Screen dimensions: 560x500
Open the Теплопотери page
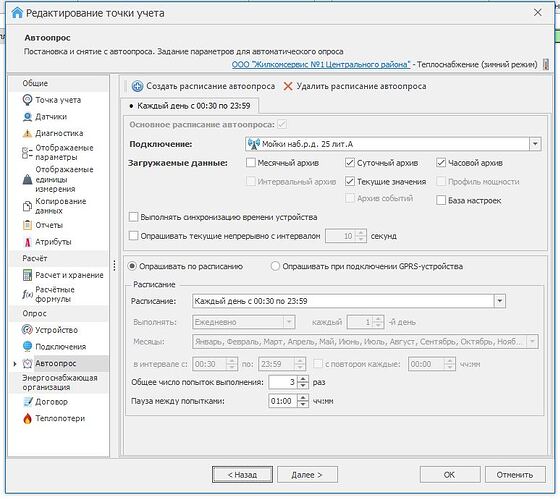pos(60,419)
